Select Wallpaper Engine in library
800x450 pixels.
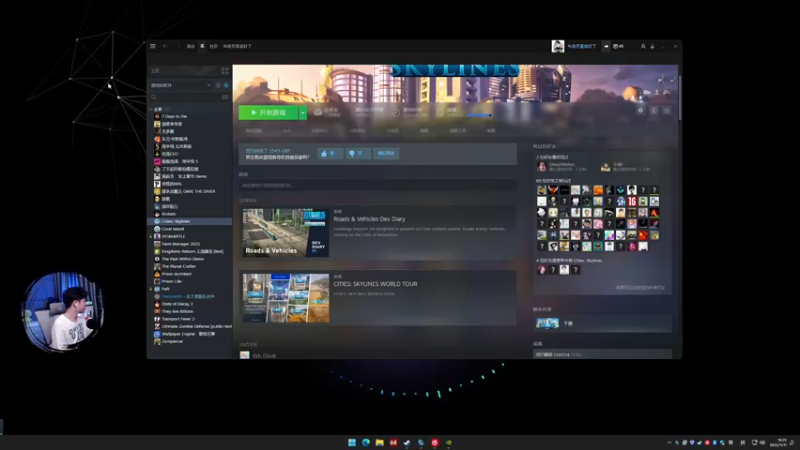[x=188, y=334]
